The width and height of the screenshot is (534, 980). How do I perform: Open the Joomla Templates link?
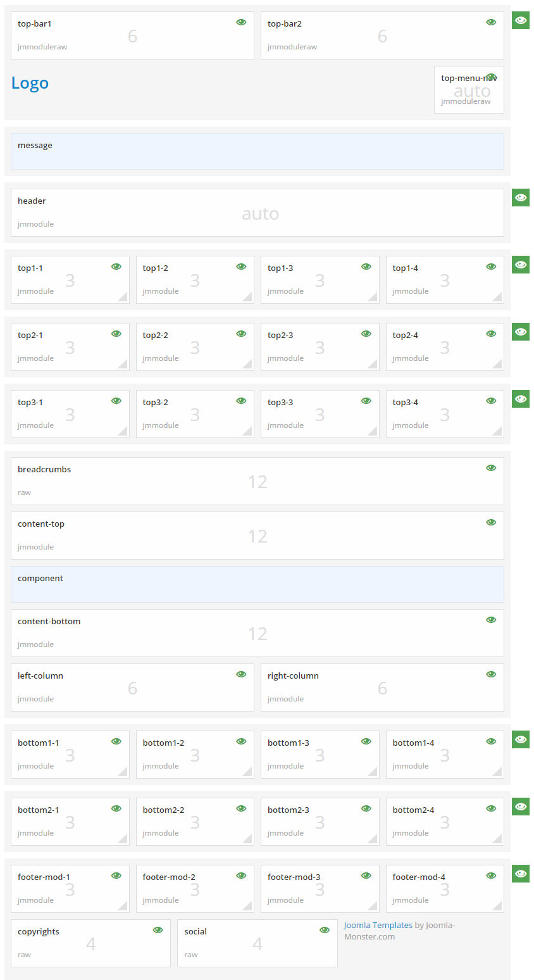[378, 925]
